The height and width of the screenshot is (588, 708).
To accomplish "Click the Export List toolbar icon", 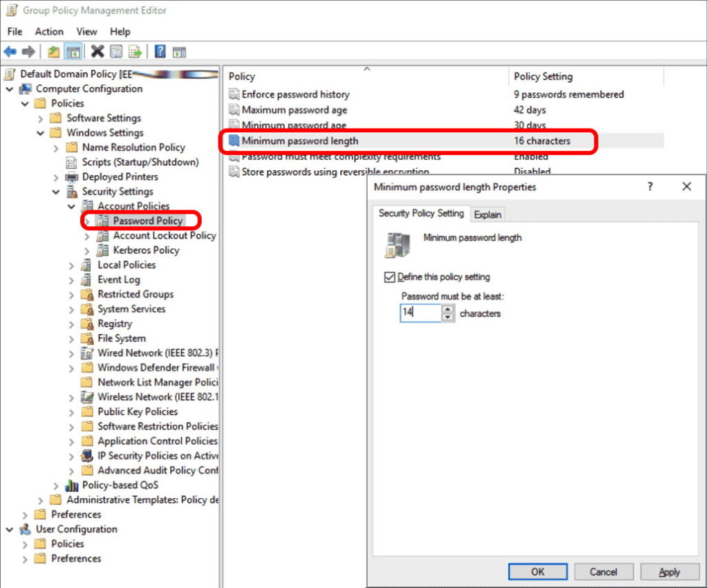I will [135, 52].
